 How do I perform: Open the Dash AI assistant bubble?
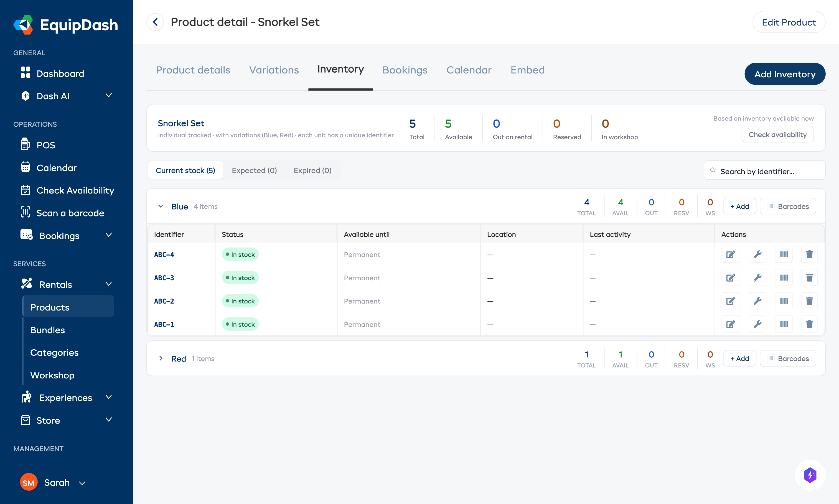(810, 475)
